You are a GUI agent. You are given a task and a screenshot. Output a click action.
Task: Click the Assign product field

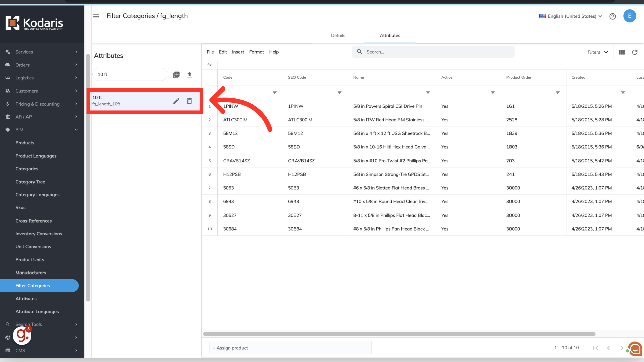[290, 348]
